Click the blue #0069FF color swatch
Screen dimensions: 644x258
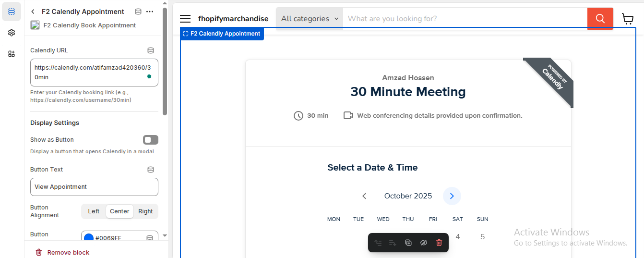click(x=89, y=238)
